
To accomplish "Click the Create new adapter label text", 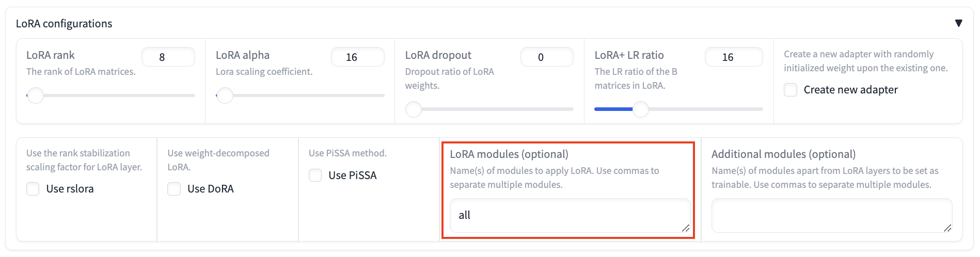I will tap(850, 90).
